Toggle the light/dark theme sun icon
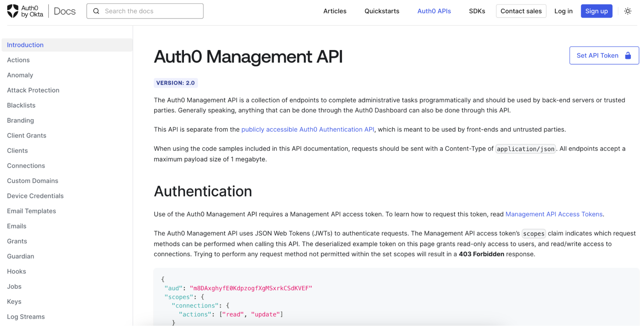The width and height of the screenshot is (644, 326). click(x=627, y=11)
